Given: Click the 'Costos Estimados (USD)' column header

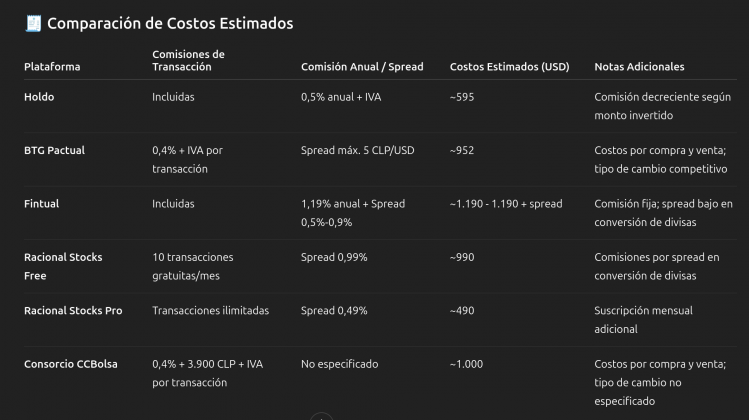Looking at the screenshot, I should [509, 67].
